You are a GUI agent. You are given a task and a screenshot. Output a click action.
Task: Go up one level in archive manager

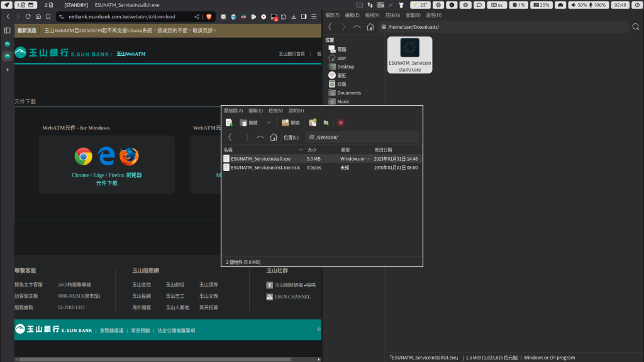click(260, 138)
